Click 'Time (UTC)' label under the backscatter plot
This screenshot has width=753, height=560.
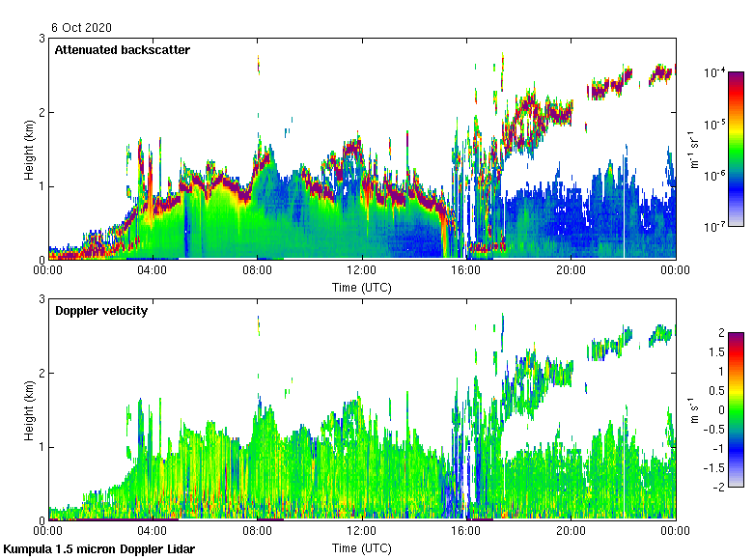[x=362, y=287]
